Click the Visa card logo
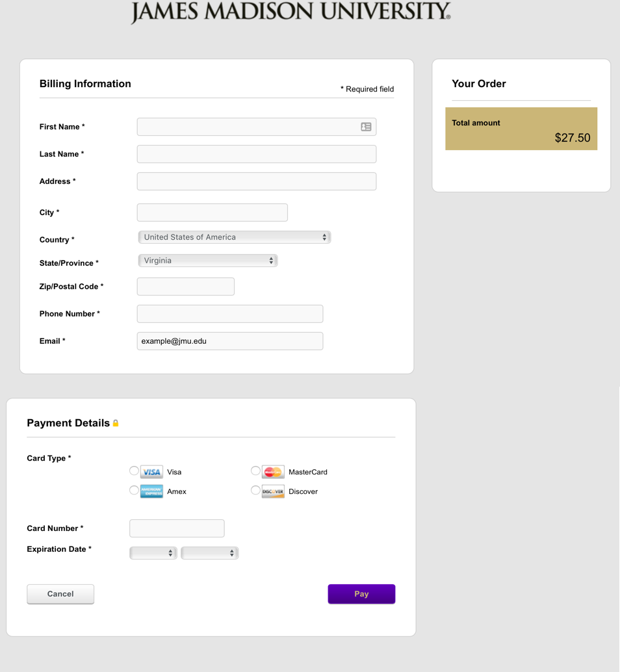Image resolution: width=620 pixels, height=672 pixels. click(151, 472)
